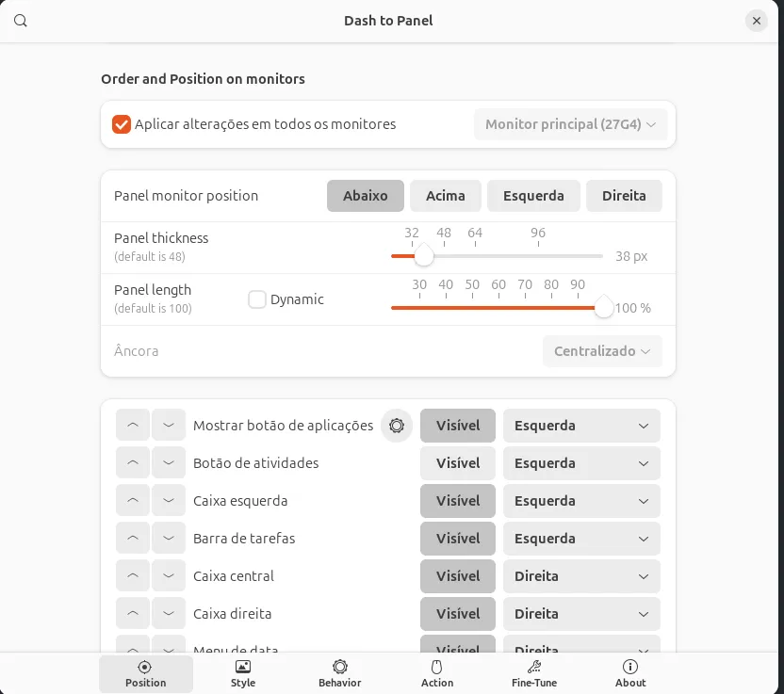
Task: Uncheck Aplicar alterações em todos os monitores
Action: pyautogui.click(x=122, y=124)
